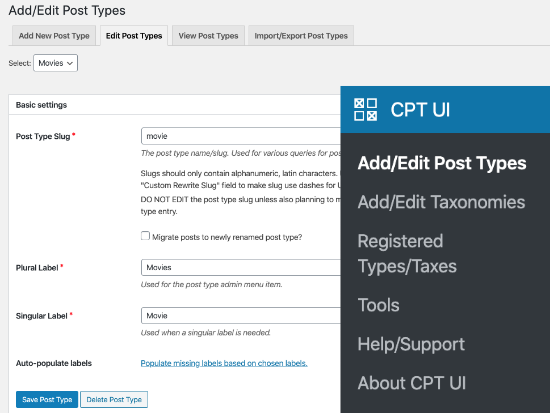Click the Singular Label text label
Screen dimensions: 550x413
[x=41, y=316]
